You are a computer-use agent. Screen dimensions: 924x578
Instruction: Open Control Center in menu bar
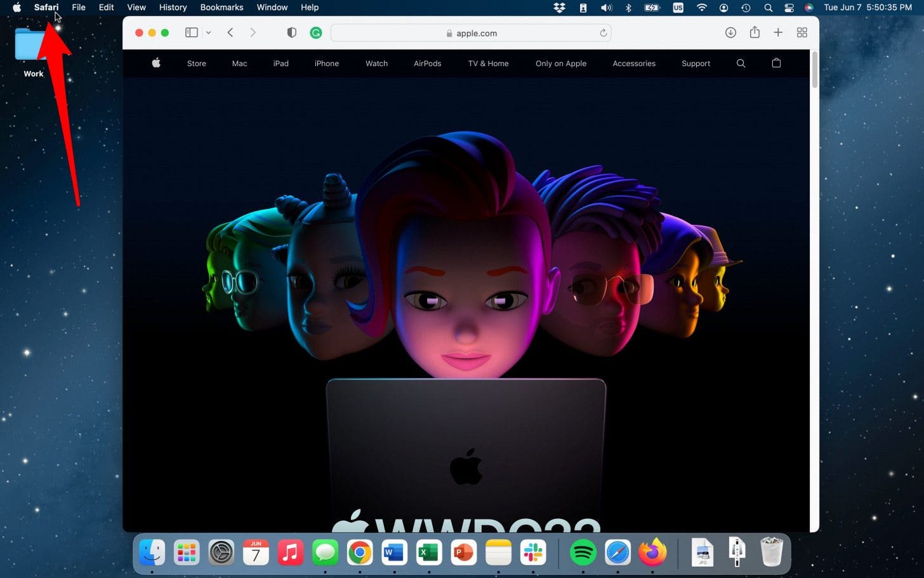pyautogui.click(x=789, y=8)
